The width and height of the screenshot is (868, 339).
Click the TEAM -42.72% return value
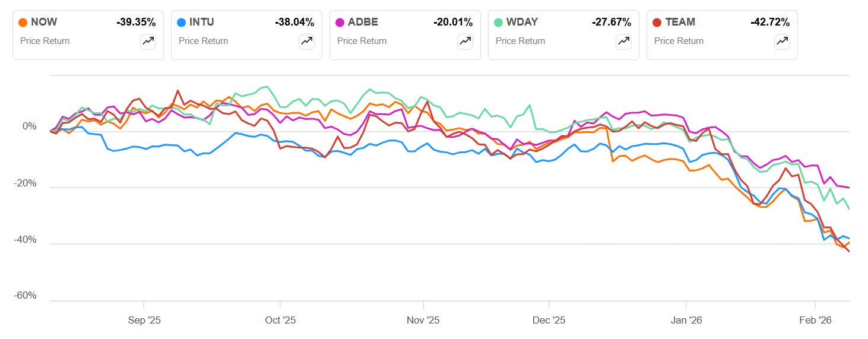click(x=770, y=22)
